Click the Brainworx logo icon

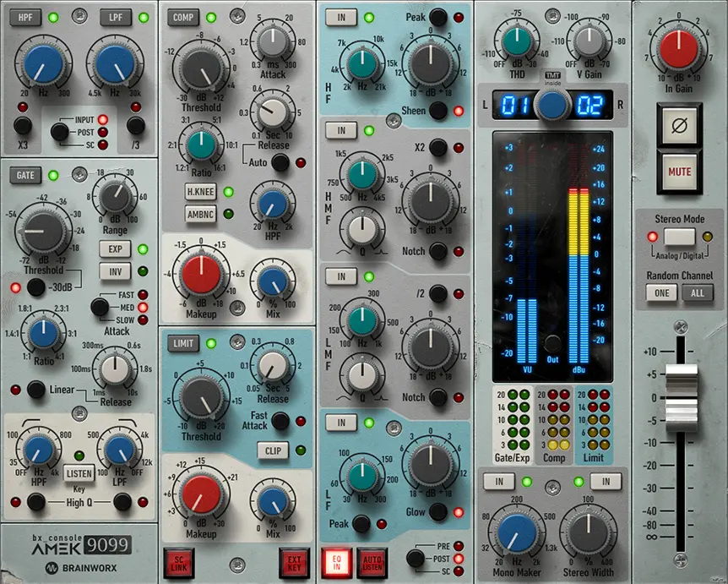point(52,568)
